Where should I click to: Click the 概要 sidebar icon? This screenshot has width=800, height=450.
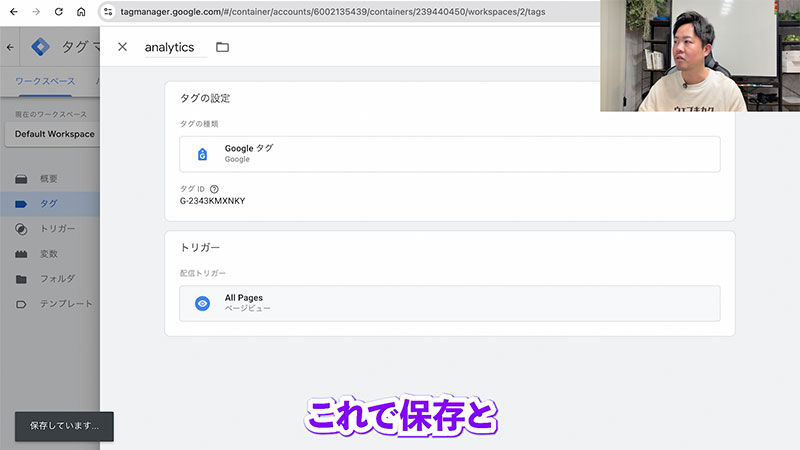[x=21, y=179]
